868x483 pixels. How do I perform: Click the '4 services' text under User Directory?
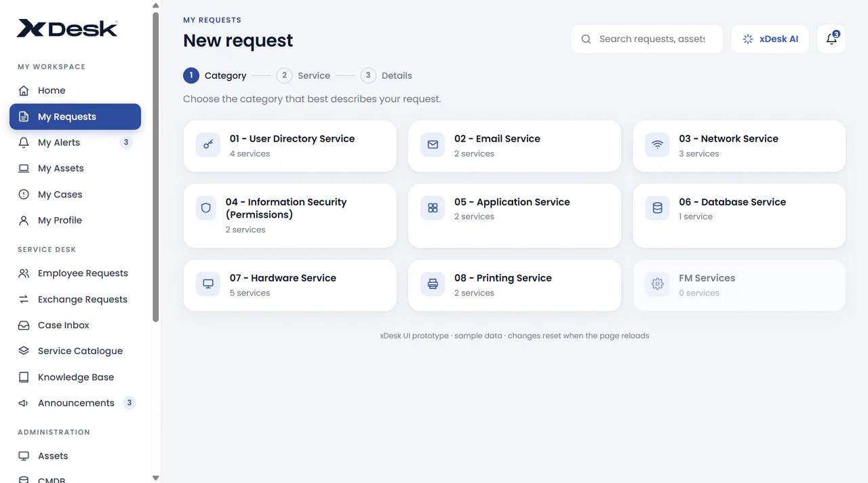pos(250,154)
